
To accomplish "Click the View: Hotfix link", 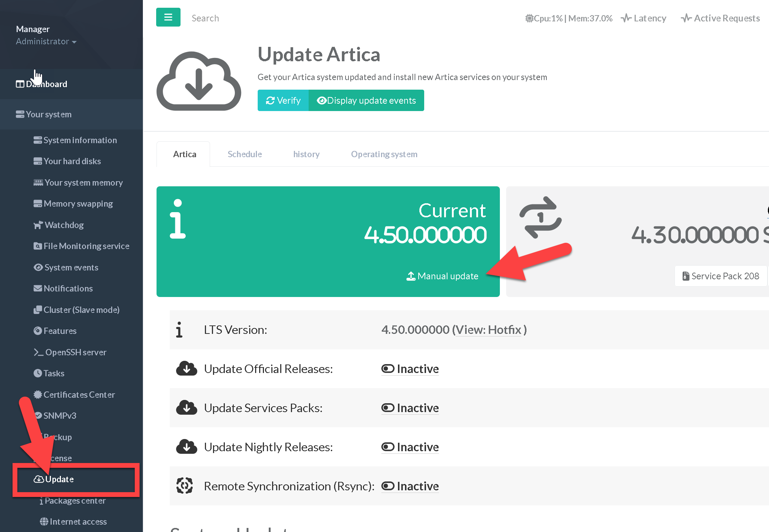I will 489,330.
